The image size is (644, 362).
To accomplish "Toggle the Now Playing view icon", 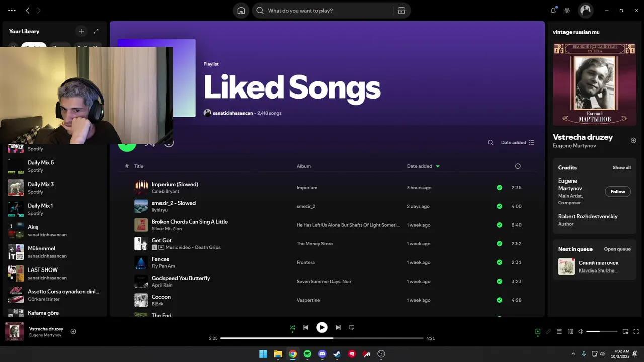I will [538, 332].
